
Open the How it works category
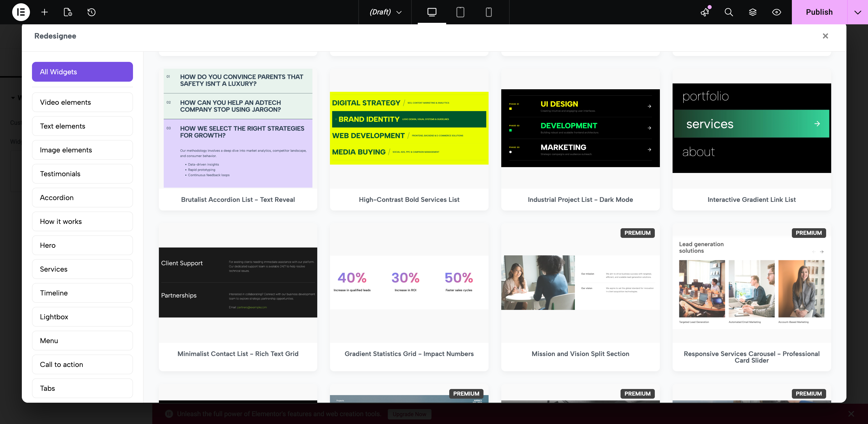(82, 222)
